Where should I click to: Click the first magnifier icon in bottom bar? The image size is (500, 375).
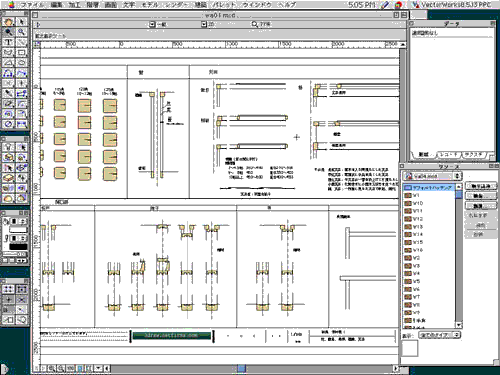[51, 368]
